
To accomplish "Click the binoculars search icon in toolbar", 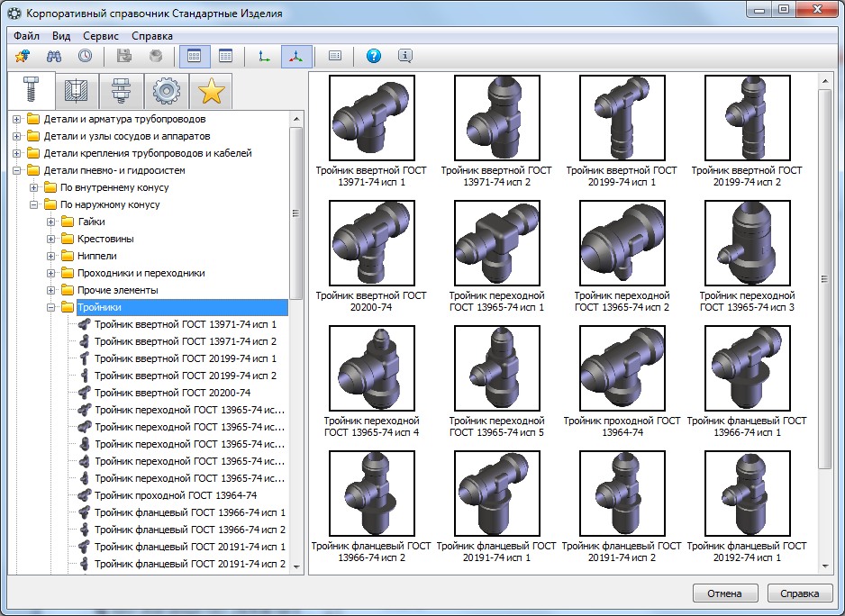I will click(53, 56).
